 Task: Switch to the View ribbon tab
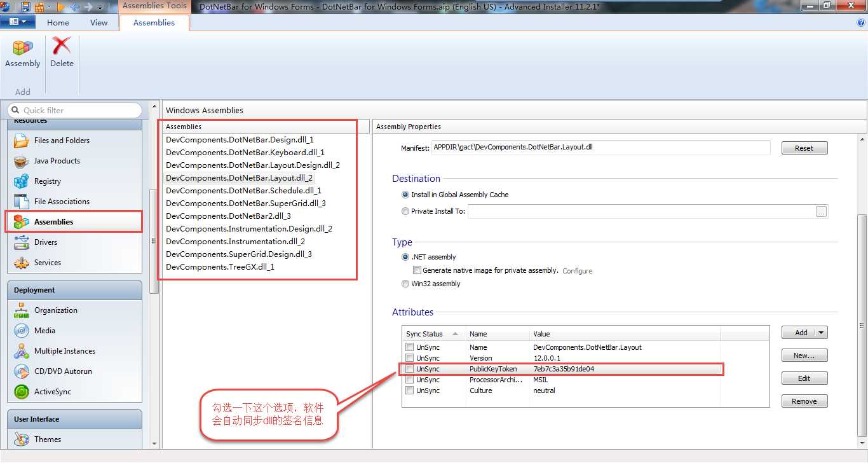tap(98, 22)
